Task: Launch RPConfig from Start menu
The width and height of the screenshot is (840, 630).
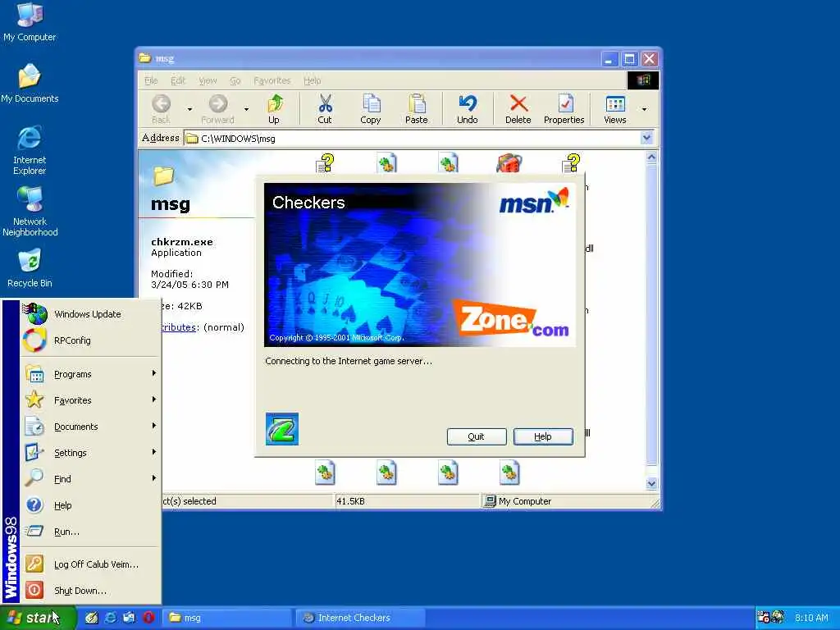Action: (x=91, y=340)
